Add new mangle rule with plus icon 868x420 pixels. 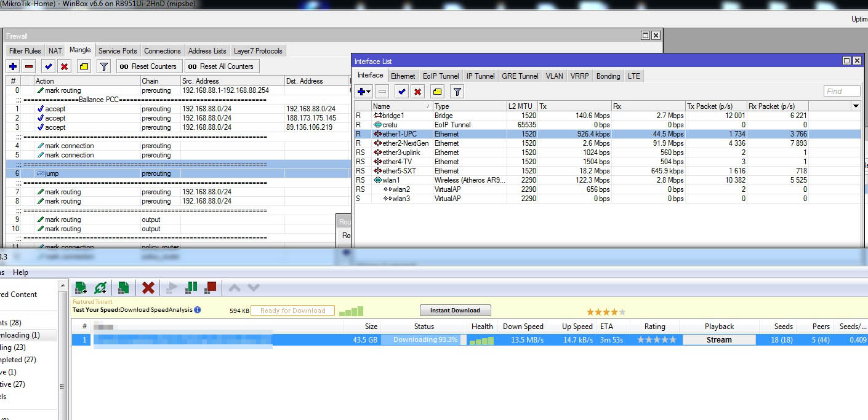tap(14, 66)
